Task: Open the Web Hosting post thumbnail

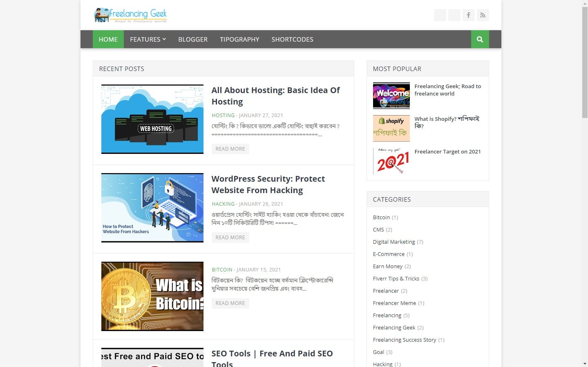Action: (x=152, y=119)
